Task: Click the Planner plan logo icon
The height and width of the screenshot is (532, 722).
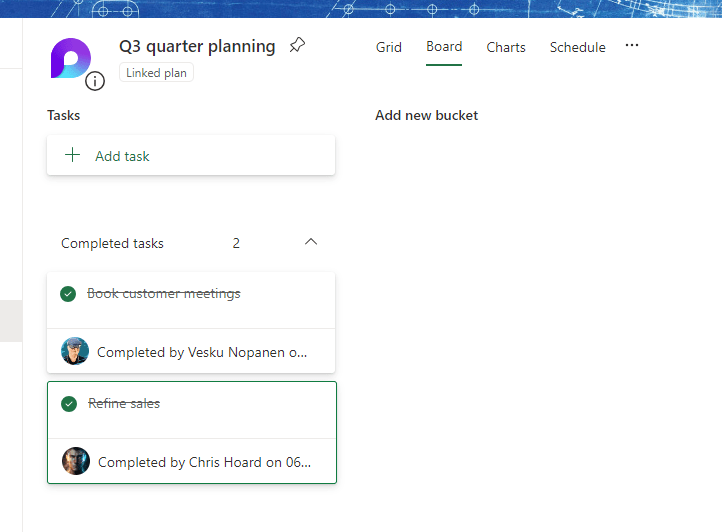Action: click(70, 59)
